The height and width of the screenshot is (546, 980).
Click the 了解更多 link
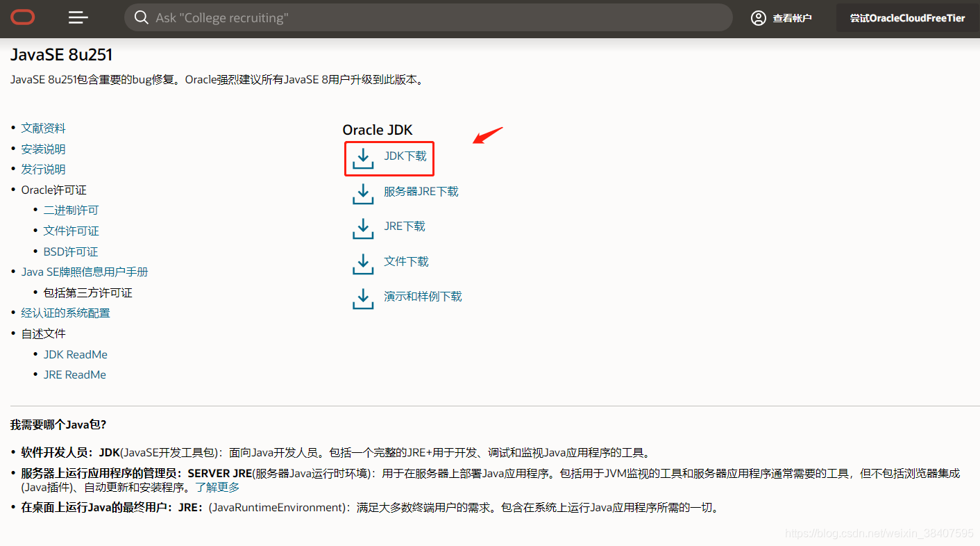[217, 487]
